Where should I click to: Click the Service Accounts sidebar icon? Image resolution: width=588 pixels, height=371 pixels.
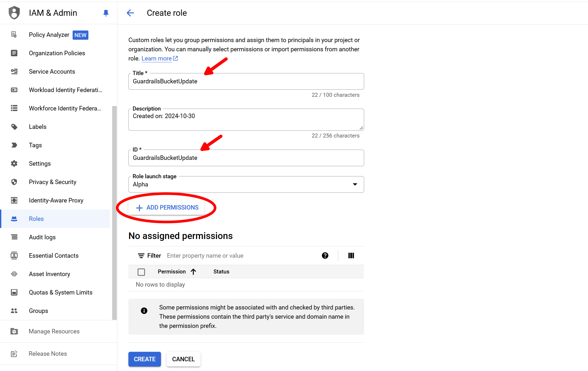(14, 72)
